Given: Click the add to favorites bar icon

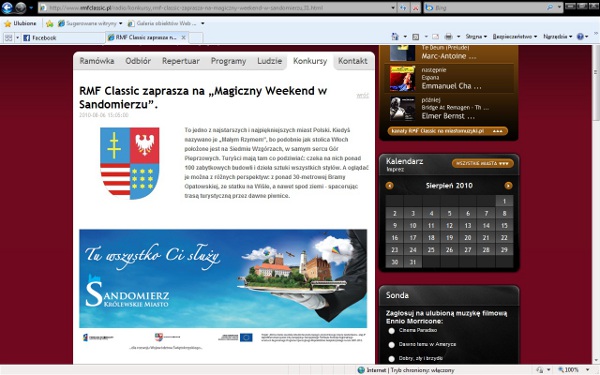Looking at the screenshot, I should 49,24.
